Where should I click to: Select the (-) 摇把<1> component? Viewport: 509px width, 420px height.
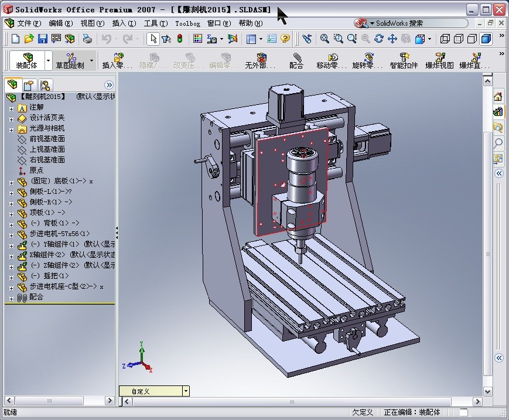pyautogui.click(x=49, y=276)
